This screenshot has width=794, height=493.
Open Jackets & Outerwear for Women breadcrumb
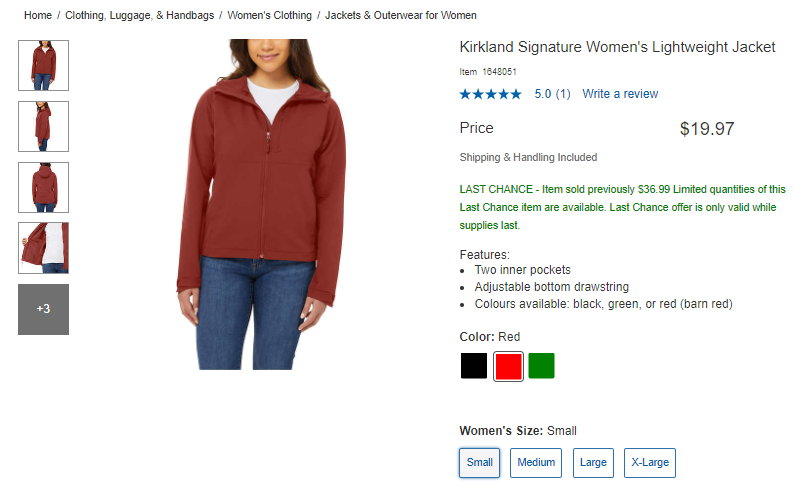click(401, 15)
